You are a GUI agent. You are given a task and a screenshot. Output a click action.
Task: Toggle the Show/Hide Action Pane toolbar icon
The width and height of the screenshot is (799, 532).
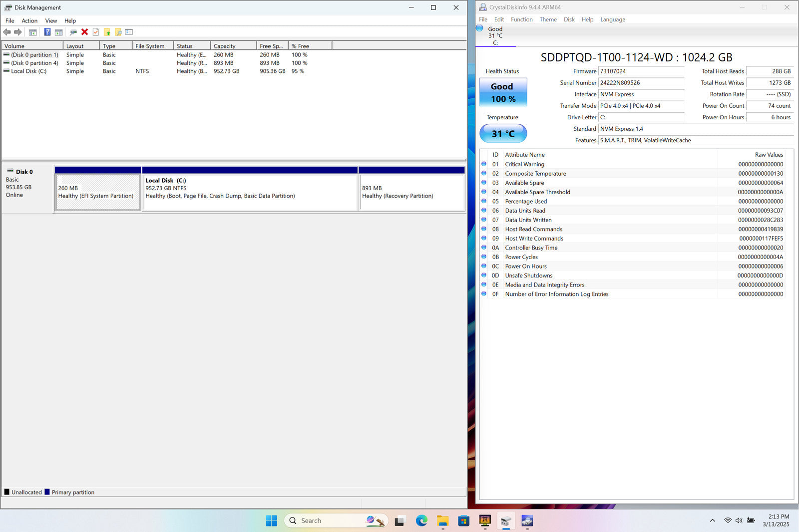(59, 32)
